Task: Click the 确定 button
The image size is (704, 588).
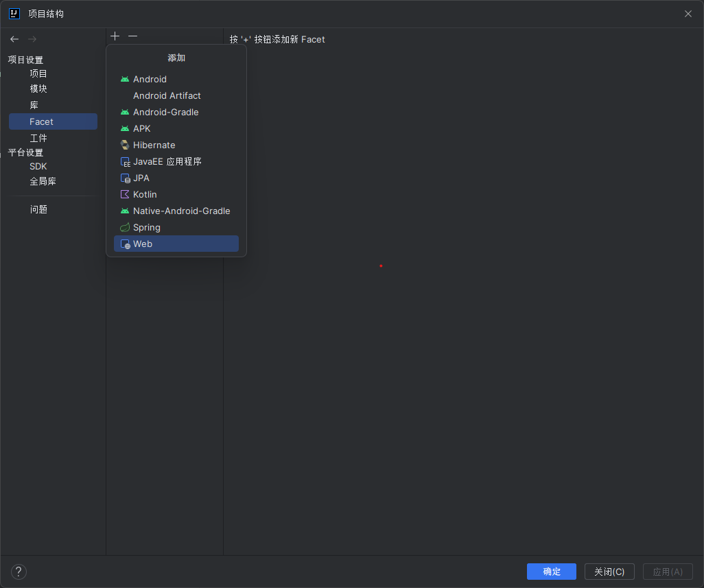Action: pos(552,572)
